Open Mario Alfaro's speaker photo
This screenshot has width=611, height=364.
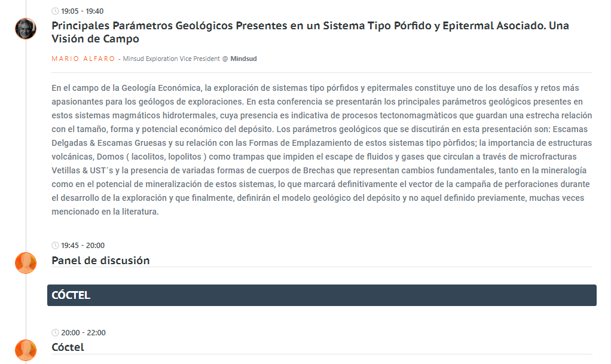pyautogui.click(x=26, y=29)
